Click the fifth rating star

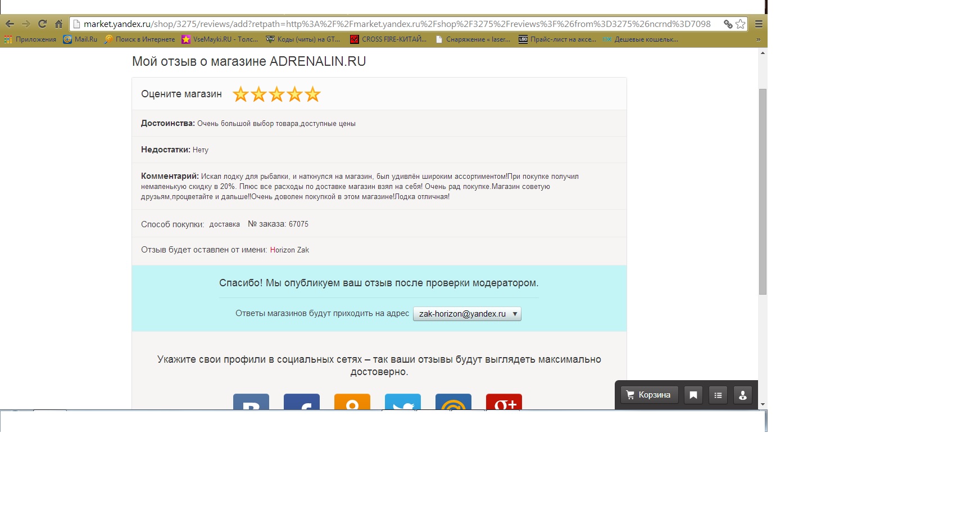[x=312, y=94]
